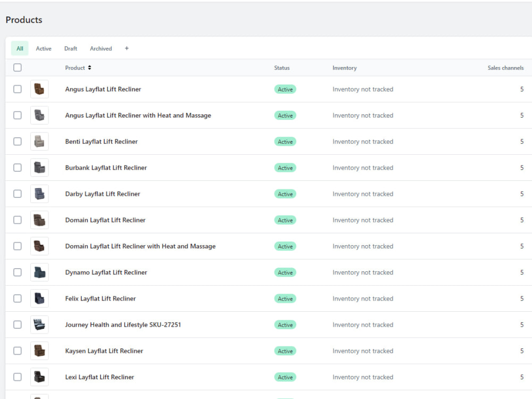
Task: Click the Active badge for Angus Layflat Lift Recliner
Action: 285,89
